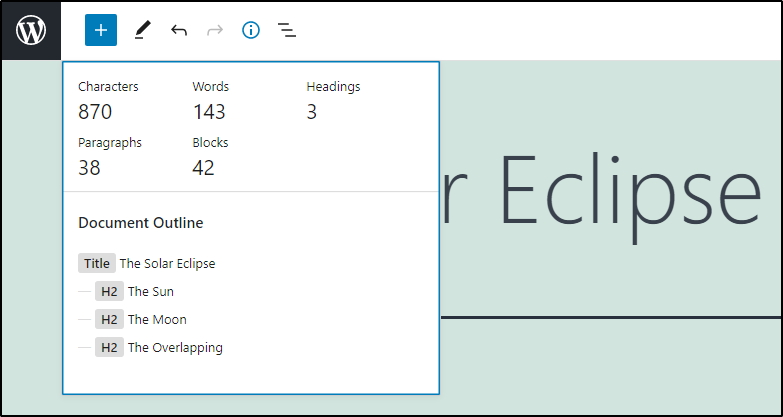This screenshot has width=783, height=417.
Task: Click the Document Outline heading
Action: pyautogui.click(x=141, y=223)
